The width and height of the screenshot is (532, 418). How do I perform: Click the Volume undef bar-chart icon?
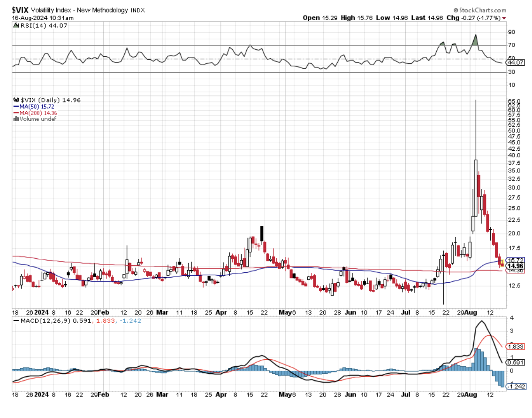coord(16,119)
